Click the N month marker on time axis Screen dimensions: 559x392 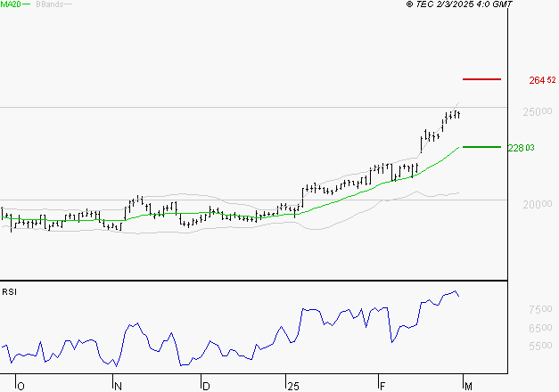tap(118, 387)
